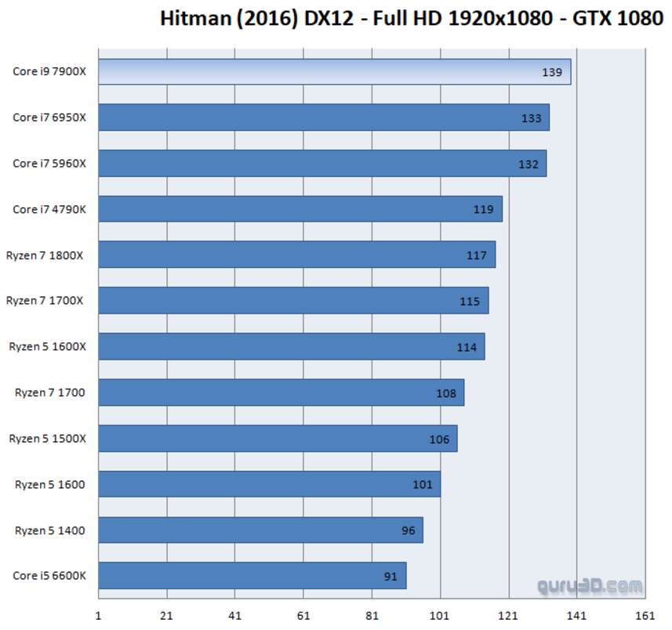Click the Hitman (2016) DX12 chart title
The width and height of the screenshot is (672, 630).
411,18
